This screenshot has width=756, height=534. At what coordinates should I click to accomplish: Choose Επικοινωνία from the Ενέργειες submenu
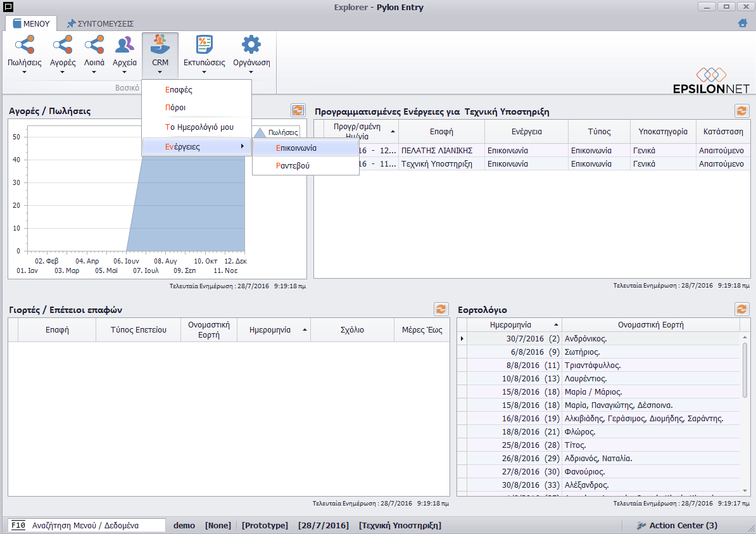click(306, 148)
